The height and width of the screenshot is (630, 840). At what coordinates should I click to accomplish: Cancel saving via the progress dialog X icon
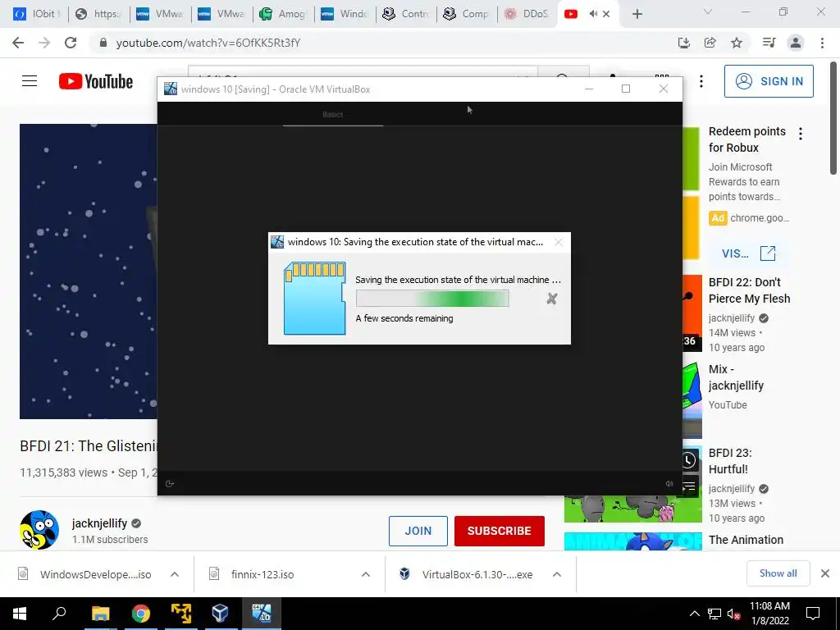click(552, 299)
